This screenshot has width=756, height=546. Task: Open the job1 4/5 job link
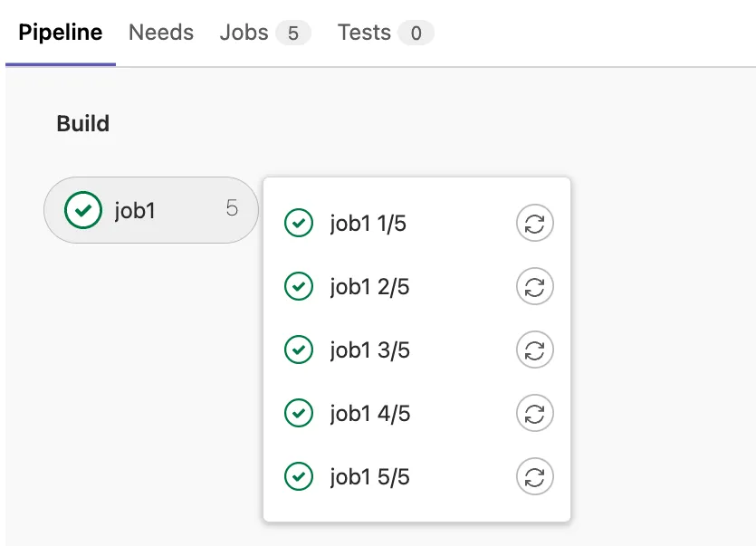point(369,414)
